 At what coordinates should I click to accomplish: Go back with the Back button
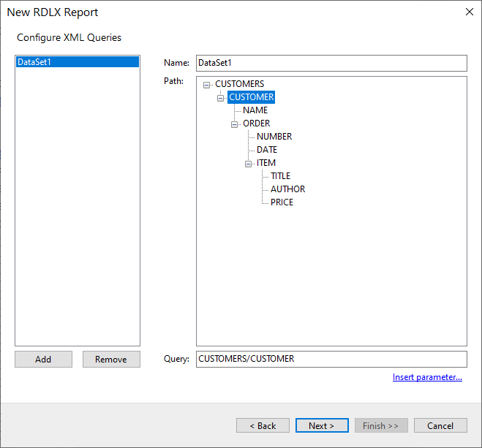263,425
